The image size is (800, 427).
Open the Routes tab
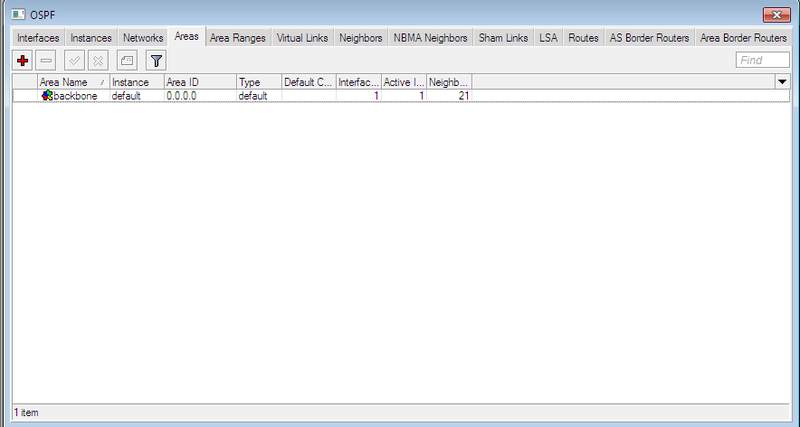pos(583,38)
